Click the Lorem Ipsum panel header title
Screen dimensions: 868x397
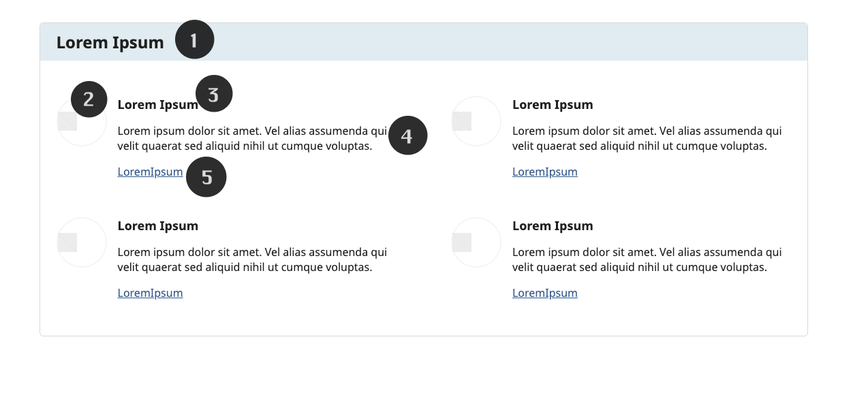tap(110, 42)
